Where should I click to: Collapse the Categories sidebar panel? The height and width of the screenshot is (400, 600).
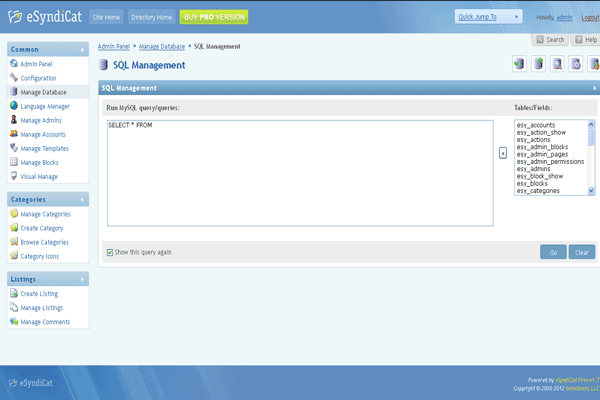[x=81, y=199]
